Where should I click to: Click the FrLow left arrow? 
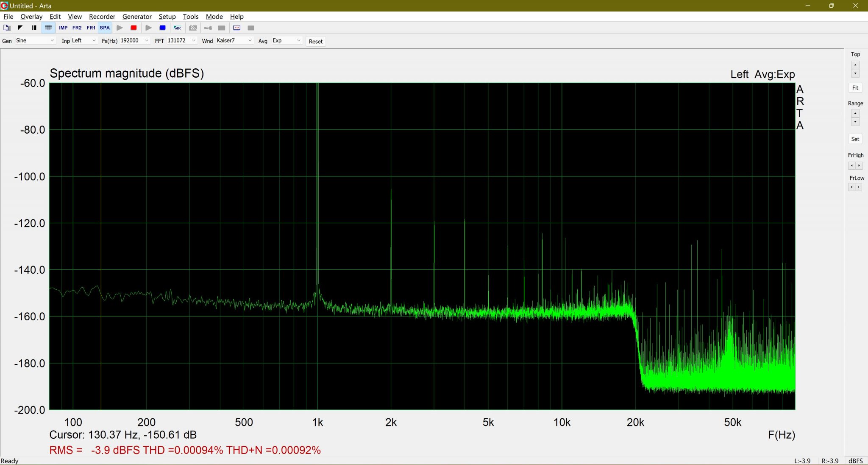851,187
